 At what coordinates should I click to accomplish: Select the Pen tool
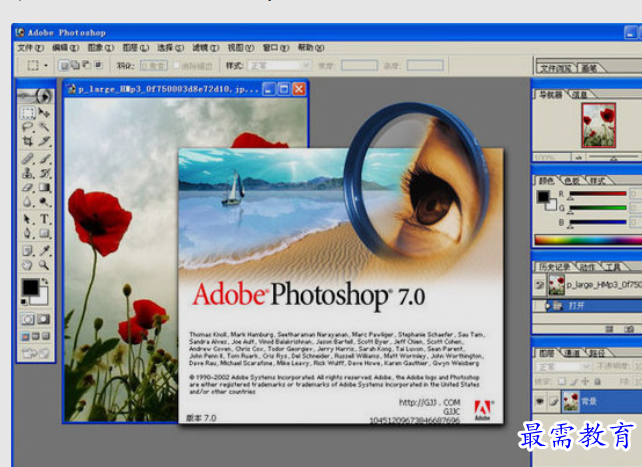pyautogui.click(x=27, y=233)
